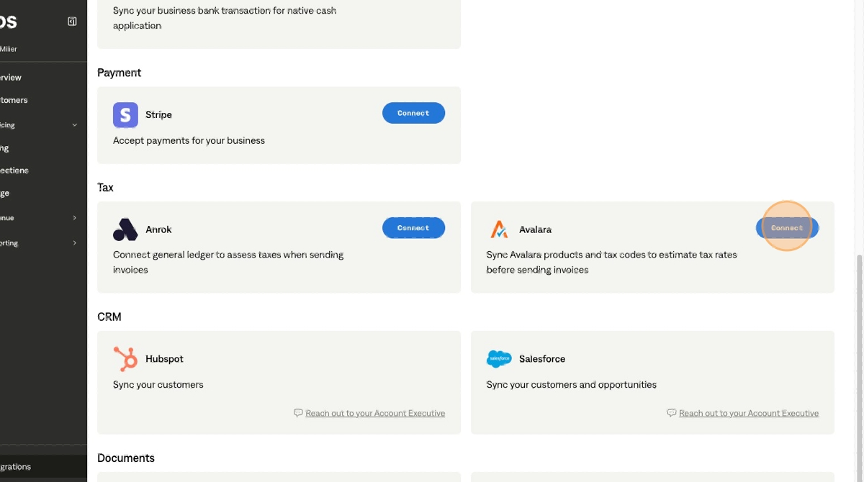Viewport: 864px width, 482px height.
Task: Connect the Avalara tax integration
Action: coord(787,228)
